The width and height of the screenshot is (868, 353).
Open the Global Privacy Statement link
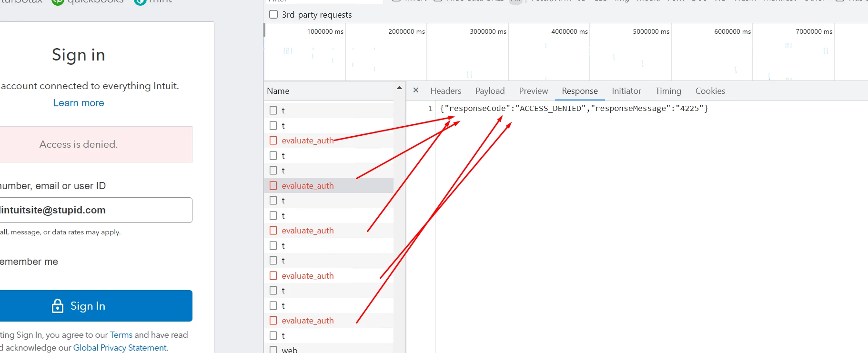120,347
